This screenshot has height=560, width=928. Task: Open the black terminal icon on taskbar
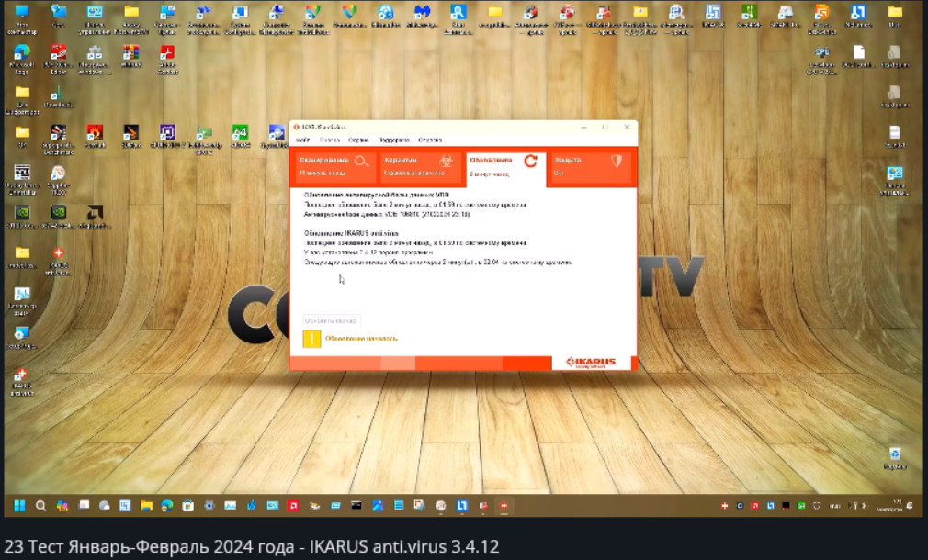pos(356,506)
